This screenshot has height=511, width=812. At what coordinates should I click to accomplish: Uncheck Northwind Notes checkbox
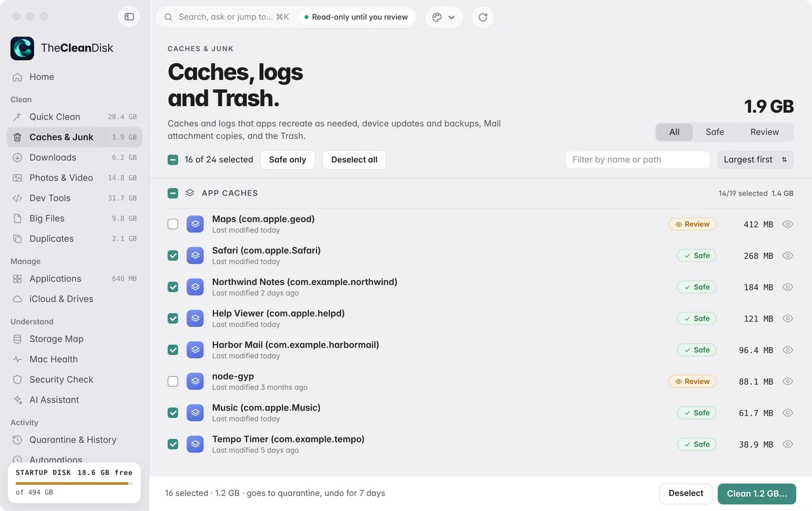click(x=173, y=287)
